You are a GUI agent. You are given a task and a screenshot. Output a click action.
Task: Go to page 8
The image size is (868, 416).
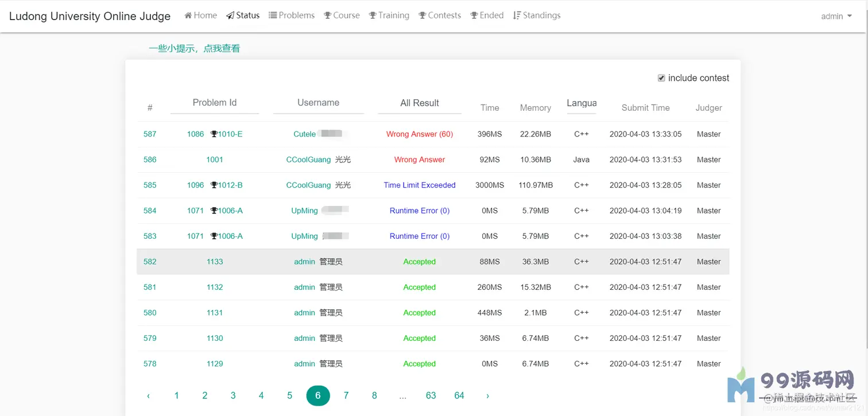click(374, 396)
